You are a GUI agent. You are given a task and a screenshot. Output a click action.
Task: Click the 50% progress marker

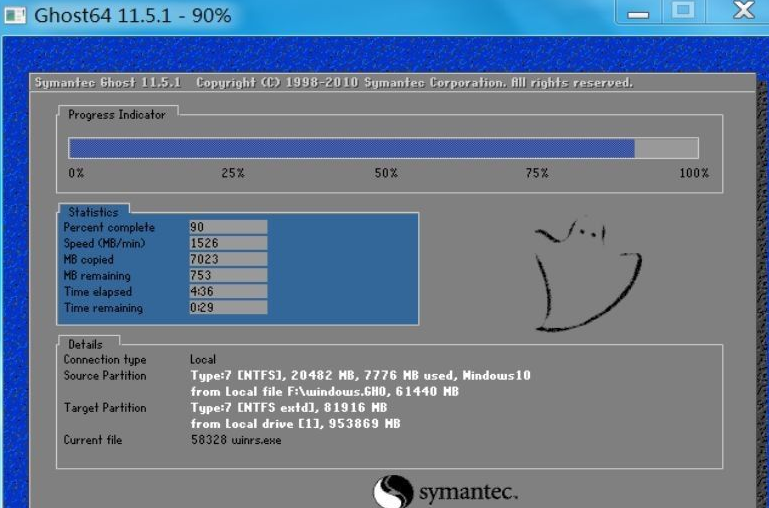[x=386, y=173]
